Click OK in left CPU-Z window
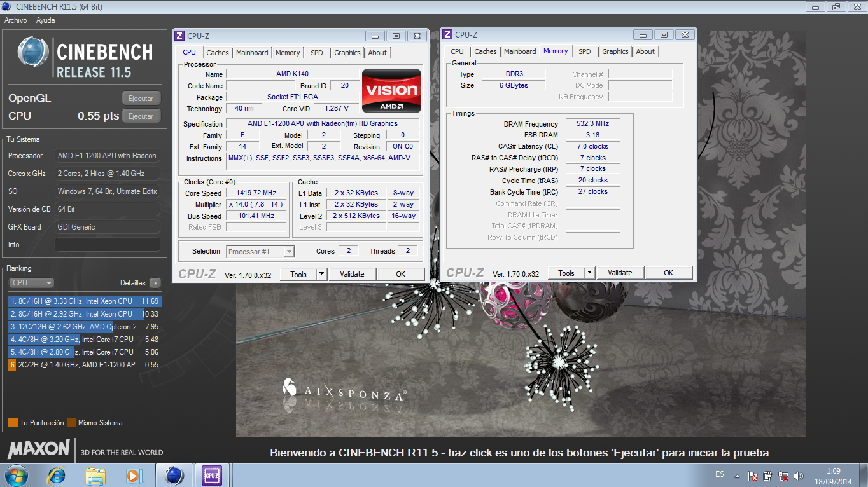Image resolution: width=868 pixels, height=487 pixels. [400, 274]
